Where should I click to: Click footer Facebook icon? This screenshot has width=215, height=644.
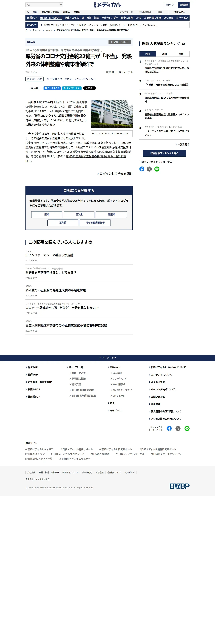[x=169, y=428]
